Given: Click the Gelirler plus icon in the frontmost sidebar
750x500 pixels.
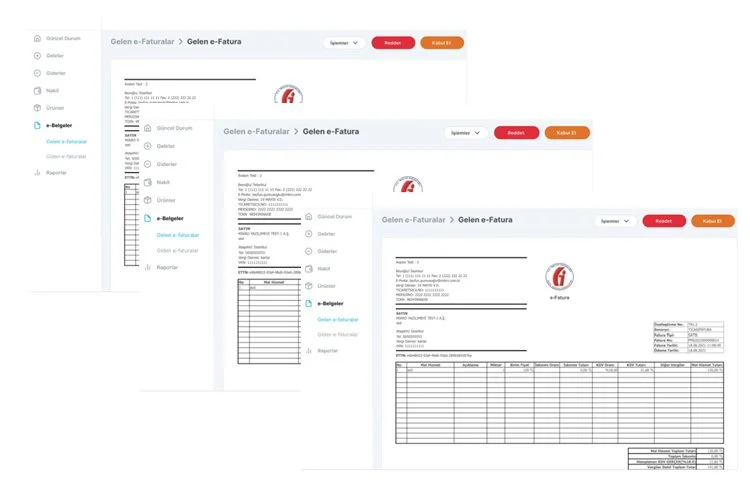Looking at the screenshot, I should coord(308,234).
